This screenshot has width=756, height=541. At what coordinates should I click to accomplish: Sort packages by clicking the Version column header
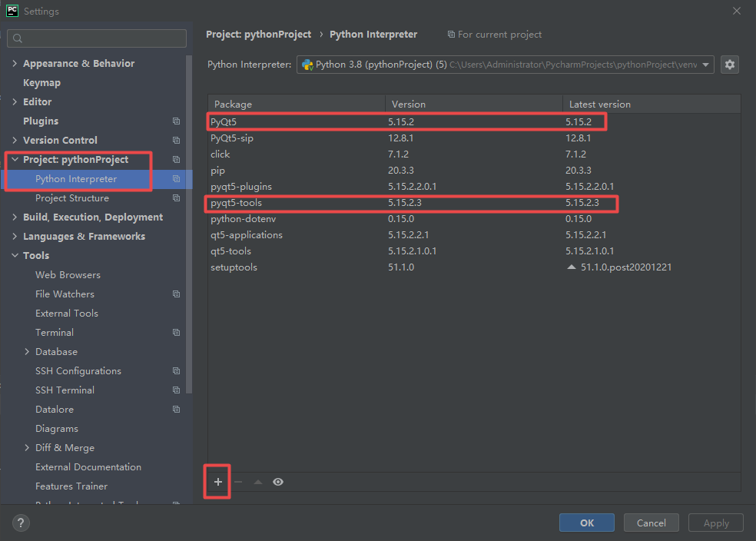(x=408, y=104)
